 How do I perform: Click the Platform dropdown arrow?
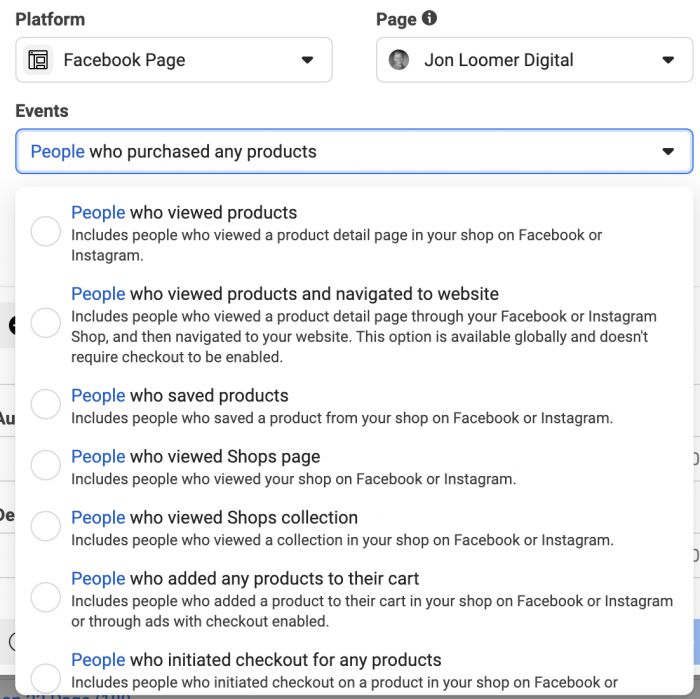[307, 60]
